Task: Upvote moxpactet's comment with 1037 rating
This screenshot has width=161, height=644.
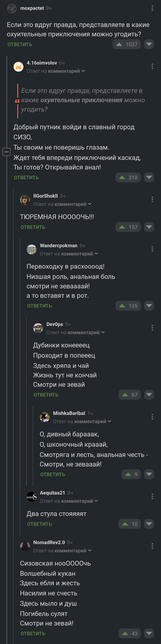Action: pyautogui.click(x=119, y=45)
